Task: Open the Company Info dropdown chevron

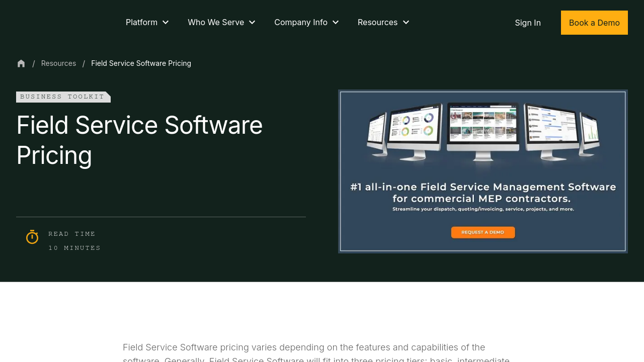Action: coord(336,23)
